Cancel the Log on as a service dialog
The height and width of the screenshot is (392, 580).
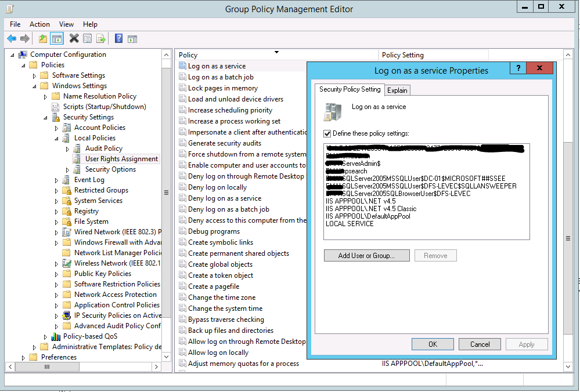[480, 344]
